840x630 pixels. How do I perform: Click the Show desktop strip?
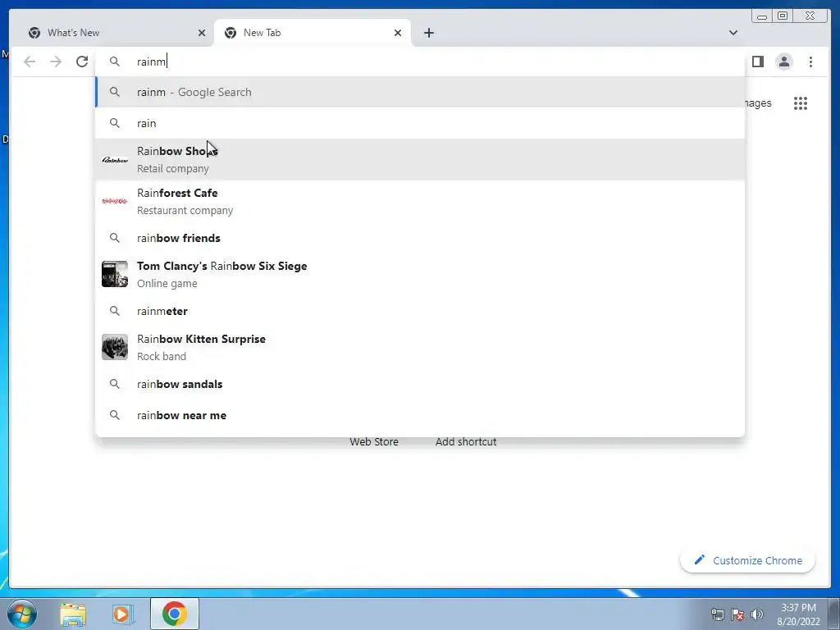coord(834,614)
